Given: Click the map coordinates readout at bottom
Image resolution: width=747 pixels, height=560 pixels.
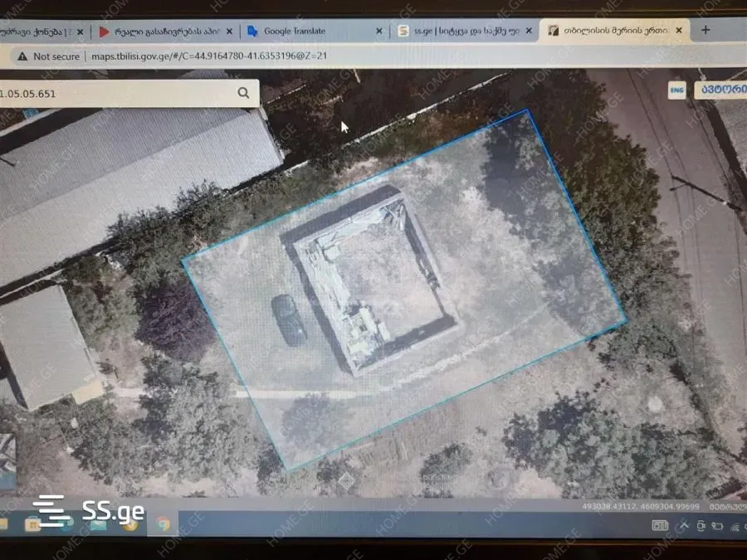Looking at the screenshot, I should tap(631, 506).
